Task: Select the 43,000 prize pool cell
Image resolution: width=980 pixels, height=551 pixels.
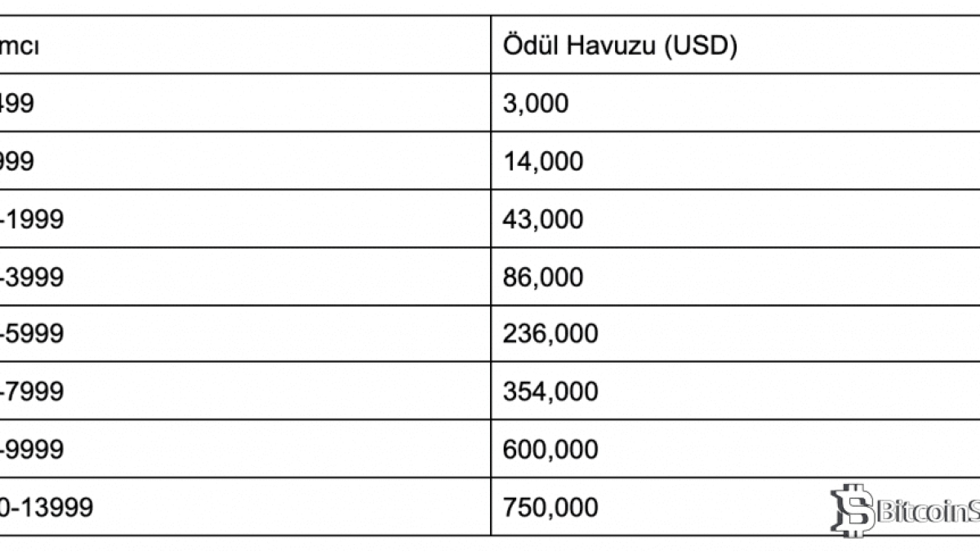Action: click(543, 220)
